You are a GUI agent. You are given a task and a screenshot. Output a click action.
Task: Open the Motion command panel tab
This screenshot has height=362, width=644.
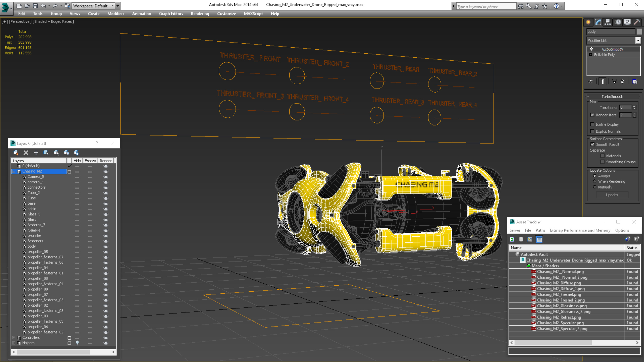[x=618, y=22]
